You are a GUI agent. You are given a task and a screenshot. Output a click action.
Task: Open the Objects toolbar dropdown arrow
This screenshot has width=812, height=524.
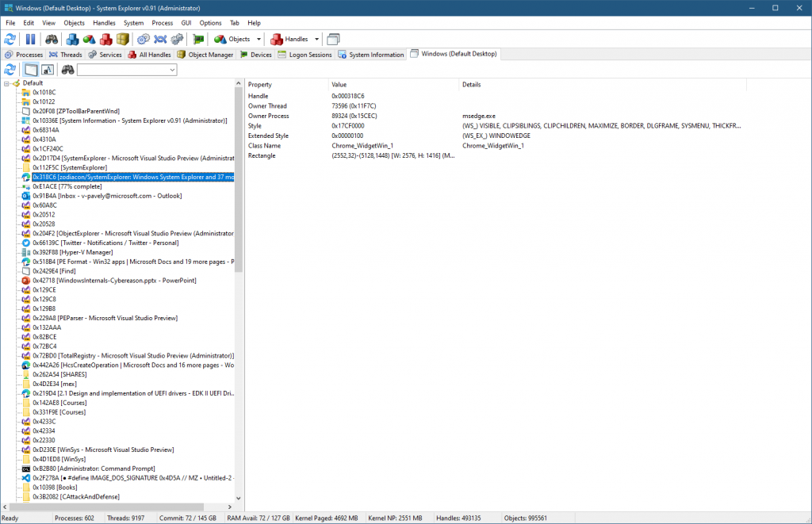point(259,39)
